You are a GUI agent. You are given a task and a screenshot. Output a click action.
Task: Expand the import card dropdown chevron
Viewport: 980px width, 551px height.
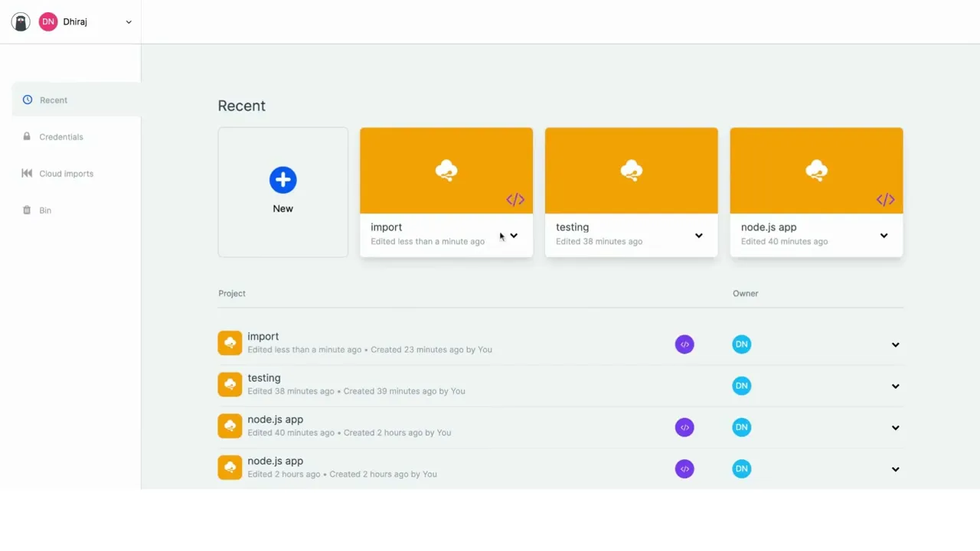point(514,236)
